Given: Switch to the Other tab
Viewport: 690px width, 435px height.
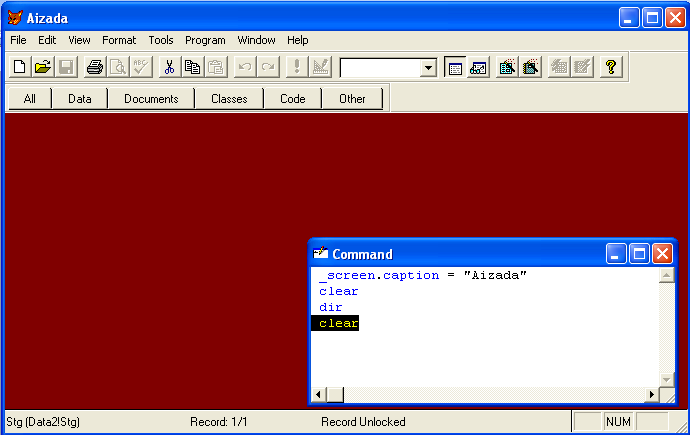Looking at the screenshot, I should coord(352,99).
